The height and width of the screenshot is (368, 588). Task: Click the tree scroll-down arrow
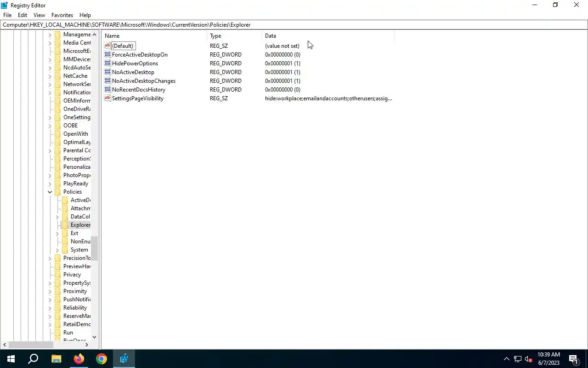94,337
